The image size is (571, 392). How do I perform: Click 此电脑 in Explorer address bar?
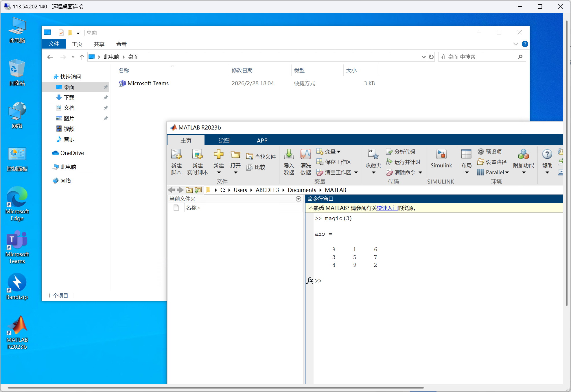click(x=111, y=57)
